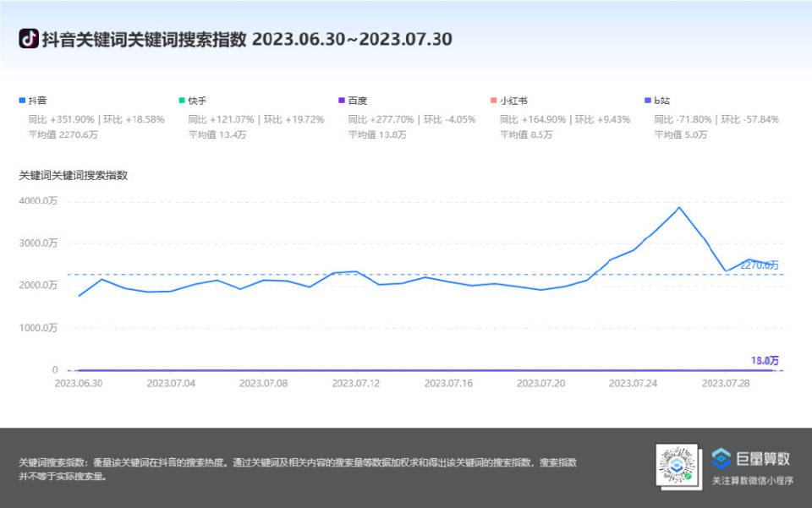Screen dimensions: 812x508
Task: Click the green 快手 legend color square
Action: (x=182, y=101)
